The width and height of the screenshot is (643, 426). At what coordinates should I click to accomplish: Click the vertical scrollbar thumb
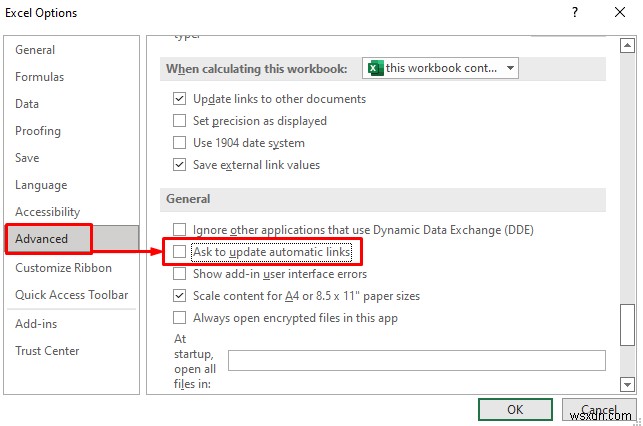tap(627, 325)
